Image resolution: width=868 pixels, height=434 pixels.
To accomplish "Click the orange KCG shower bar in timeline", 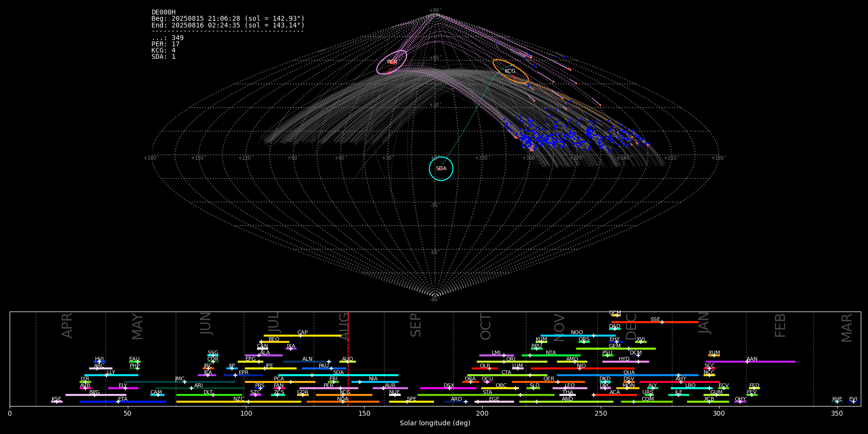I will tap(344, 395).
